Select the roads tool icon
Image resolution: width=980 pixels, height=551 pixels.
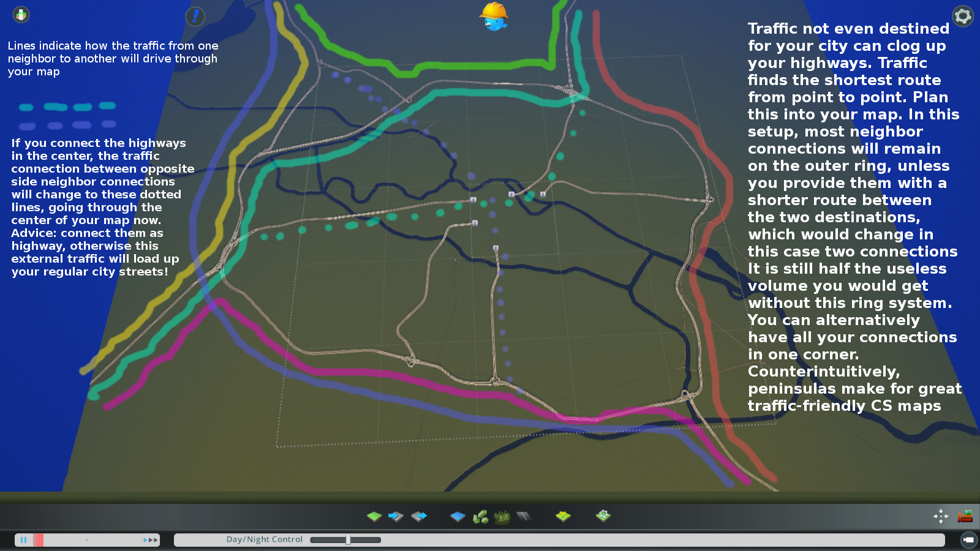(x=524, y=517)
